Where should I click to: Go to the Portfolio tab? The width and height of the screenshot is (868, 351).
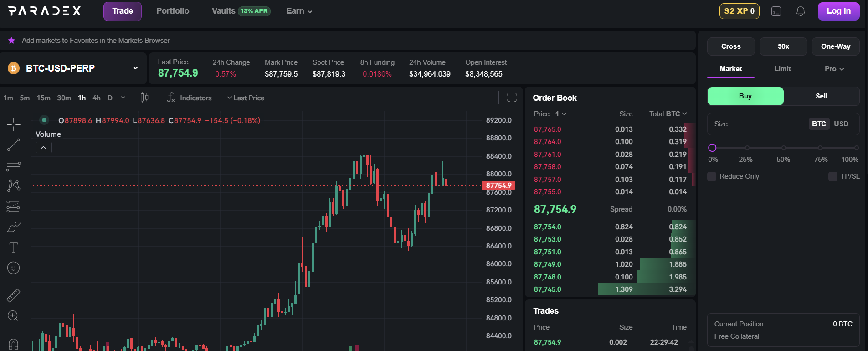173,11
